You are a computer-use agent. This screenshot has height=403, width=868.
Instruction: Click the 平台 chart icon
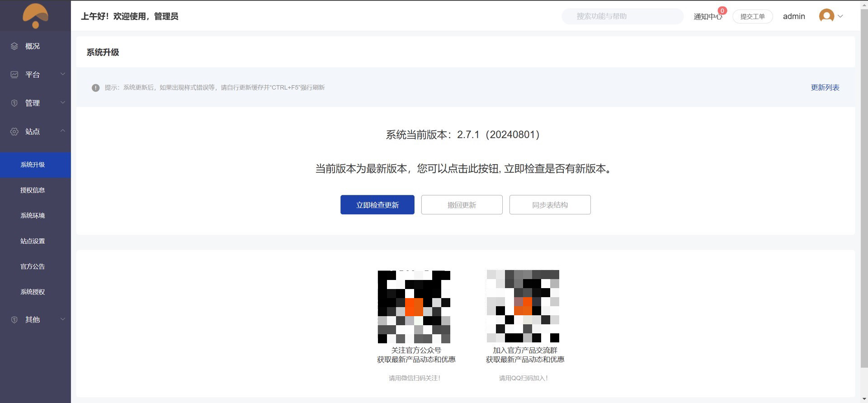pyautogui.click(x=14, y=75)
